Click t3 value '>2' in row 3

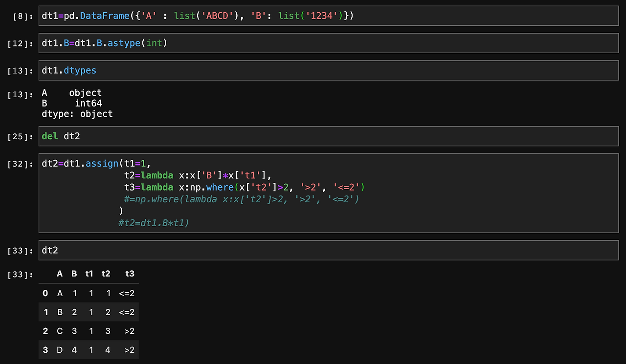click(x=129, y=350)
